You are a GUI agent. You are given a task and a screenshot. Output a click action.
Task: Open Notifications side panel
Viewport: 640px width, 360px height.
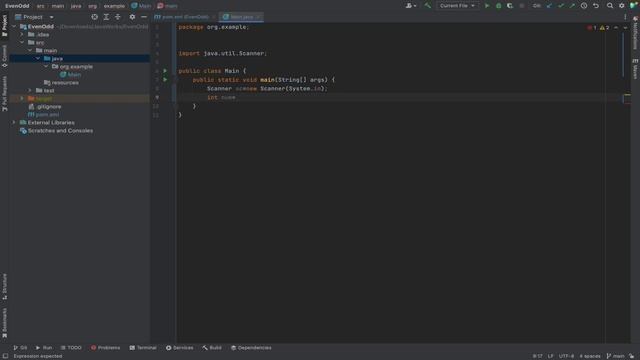635,33
